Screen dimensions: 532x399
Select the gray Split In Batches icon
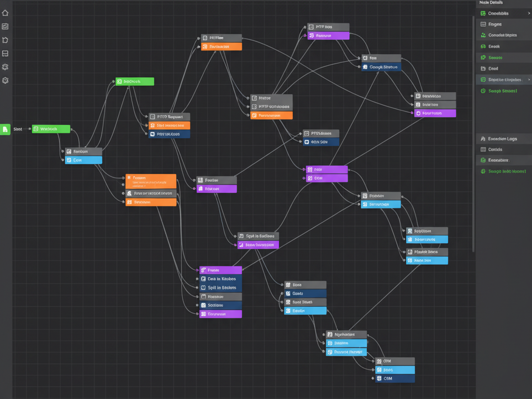point(241,236)
